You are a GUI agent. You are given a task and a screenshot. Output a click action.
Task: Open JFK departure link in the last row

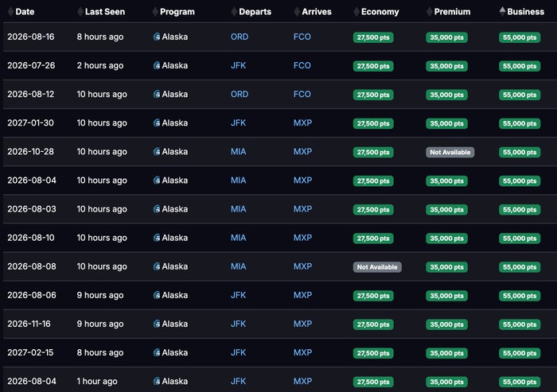tap(239, 382)
